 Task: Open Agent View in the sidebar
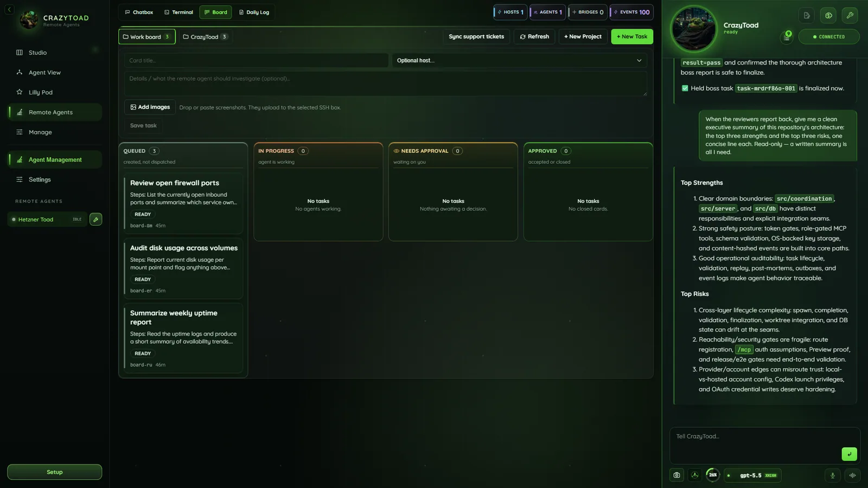[44, 72]
